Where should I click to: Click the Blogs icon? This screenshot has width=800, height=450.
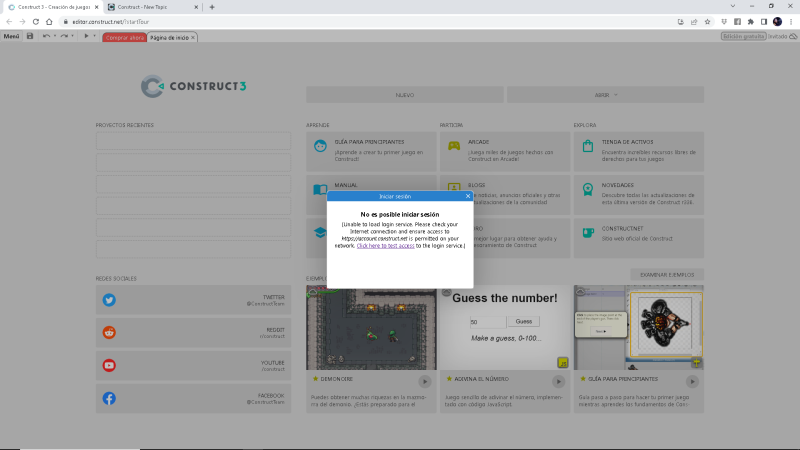click(x=454, y=188)
